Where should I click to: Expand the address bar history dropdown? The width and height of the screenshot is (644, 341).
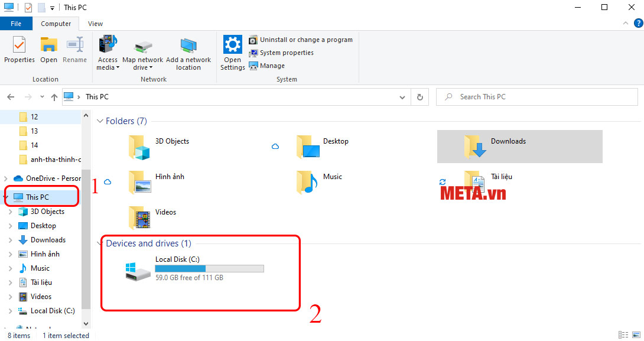[402, 97]
